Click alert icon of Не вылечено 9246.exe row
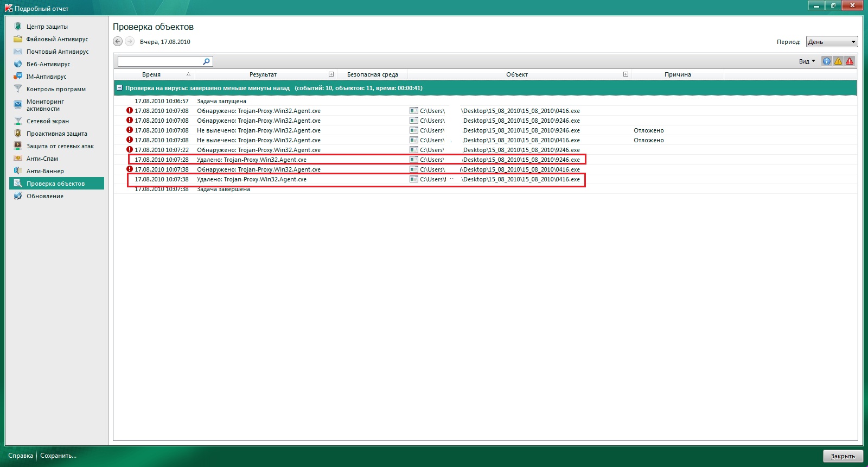Viewport: 868px width, 467px height. pyautogui.click(x=130, y=130)
